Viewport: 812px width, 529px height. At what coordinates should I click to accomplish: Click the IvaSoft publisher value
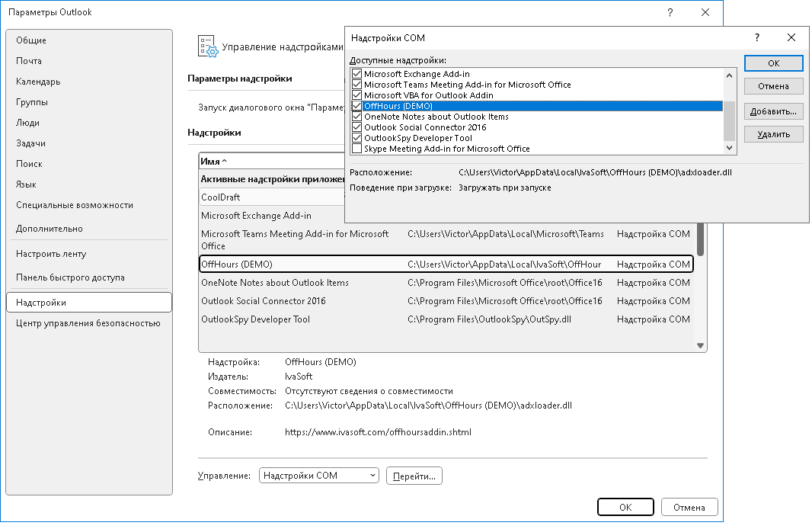pos(299,377)
